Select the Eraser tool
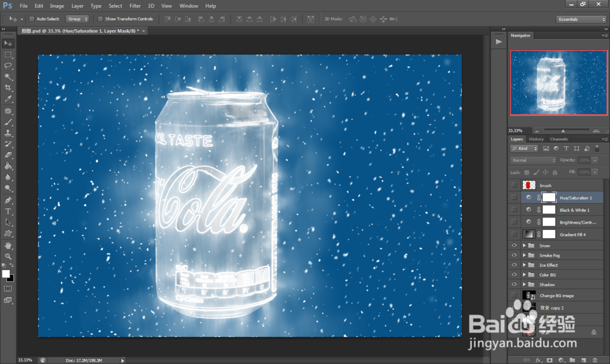 click(8, 155)
